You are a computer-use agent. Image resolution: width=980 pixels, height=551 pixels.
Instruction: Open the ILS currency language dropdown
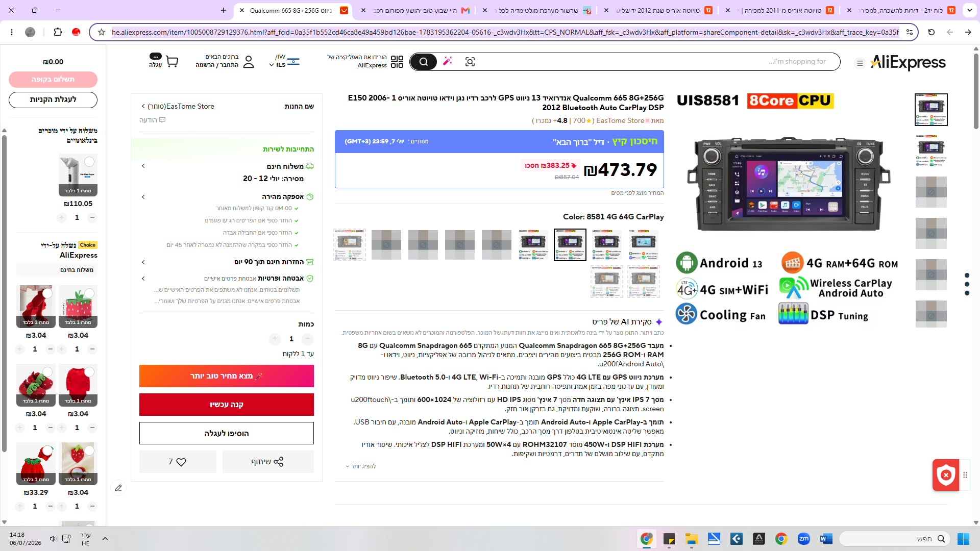(284, 61)
